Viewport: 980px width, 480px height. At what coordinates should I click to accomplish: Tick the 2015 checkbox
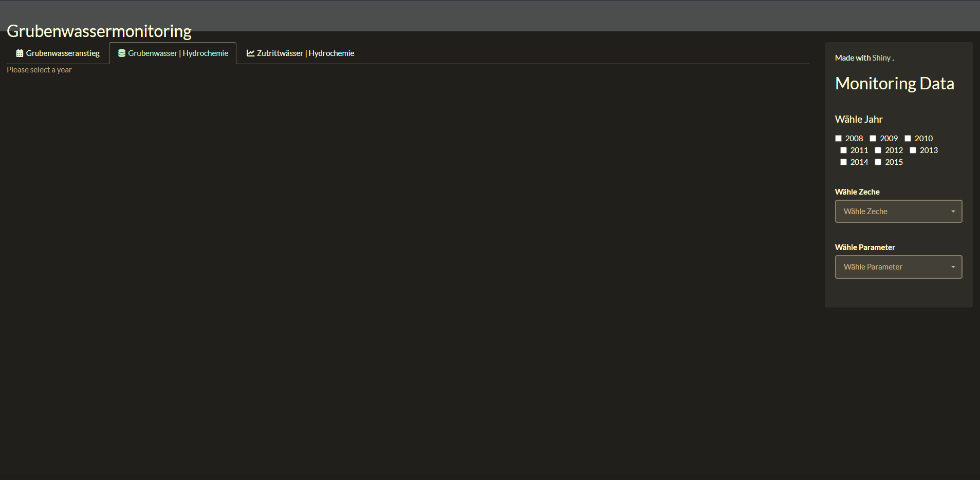pyautogui.click(x=878, y=162)
